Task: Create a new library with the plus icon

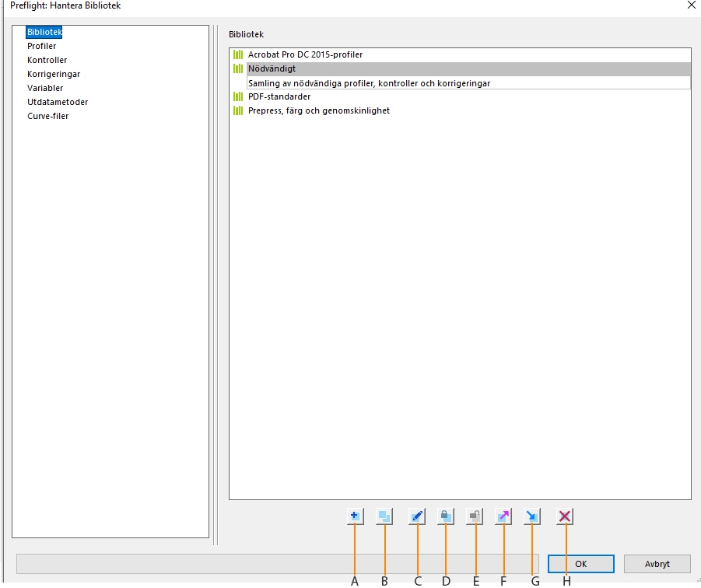Action: [x=355, y=516]
